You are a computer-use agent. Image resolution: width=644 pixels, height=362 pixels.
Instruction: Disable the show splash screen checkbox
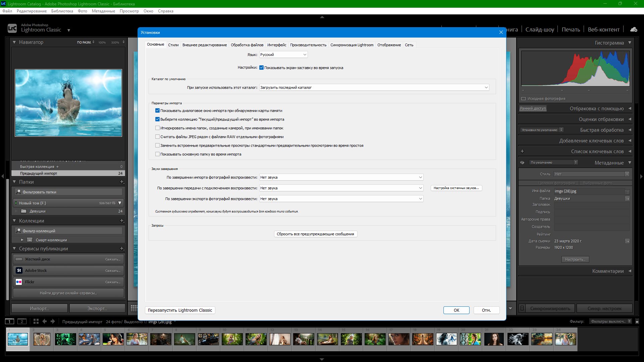(261, 68)
